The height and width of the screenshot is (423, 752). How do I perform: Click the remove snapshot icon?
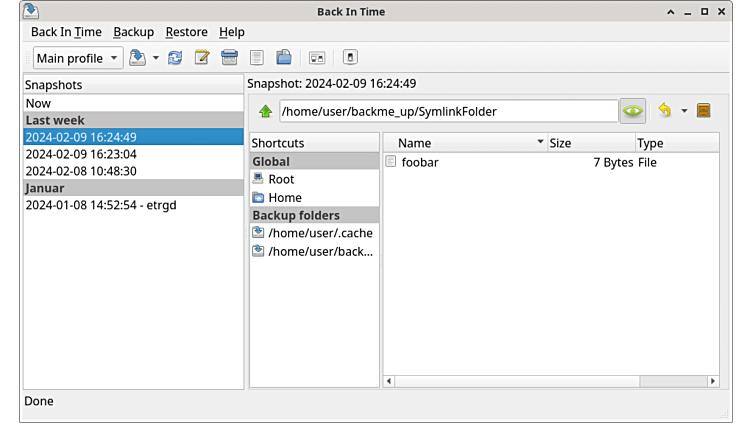(229, 58)
